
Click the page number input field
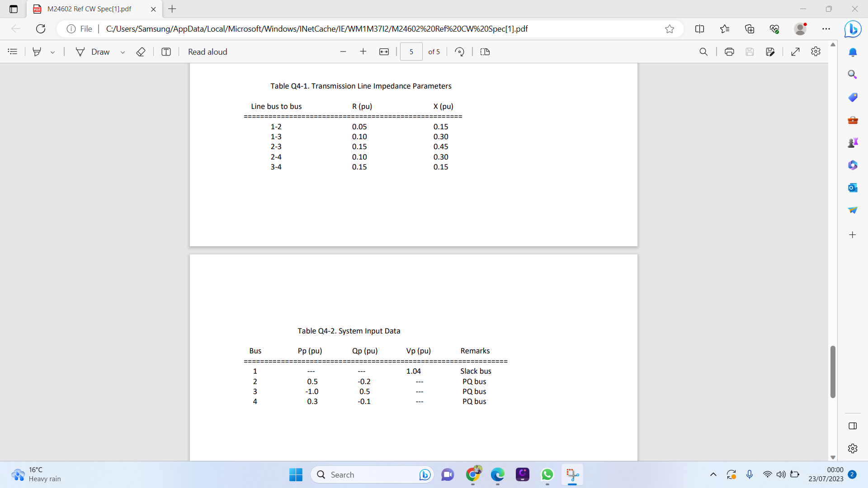coord(411,52)
